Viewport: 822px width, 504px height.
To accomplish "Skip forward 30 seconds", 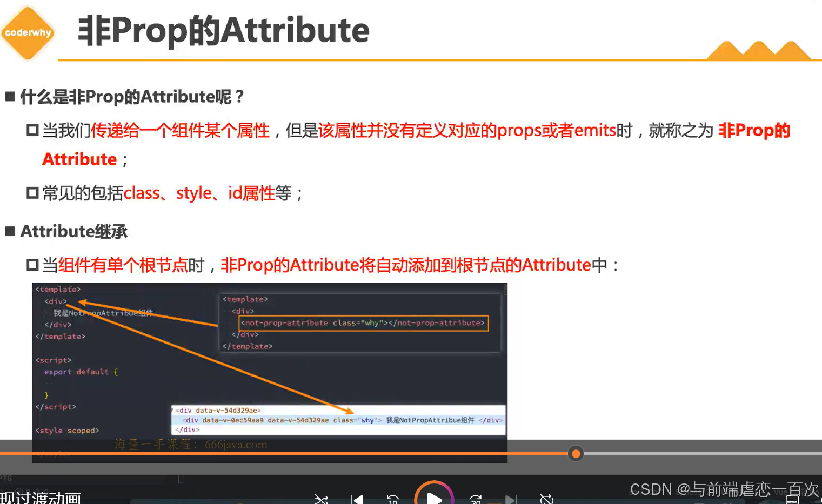I will pyautogui.click(x=476, y=499).
